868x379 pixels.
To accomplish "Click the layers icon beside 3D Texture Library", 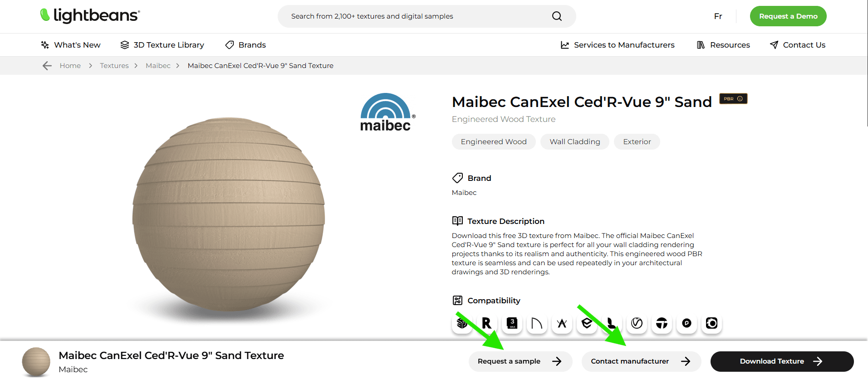I will coord(125,45).
